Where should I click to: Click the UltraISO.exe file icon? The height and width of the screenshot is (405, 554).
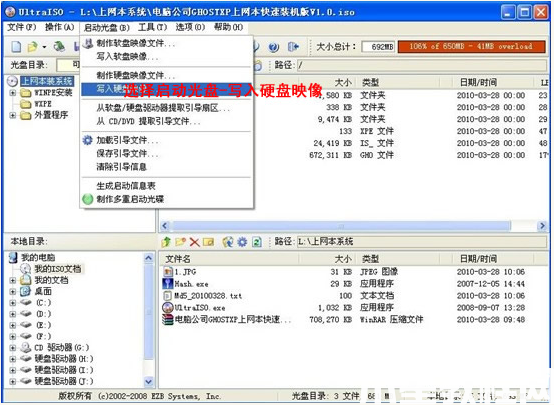[x=167, y=307]
